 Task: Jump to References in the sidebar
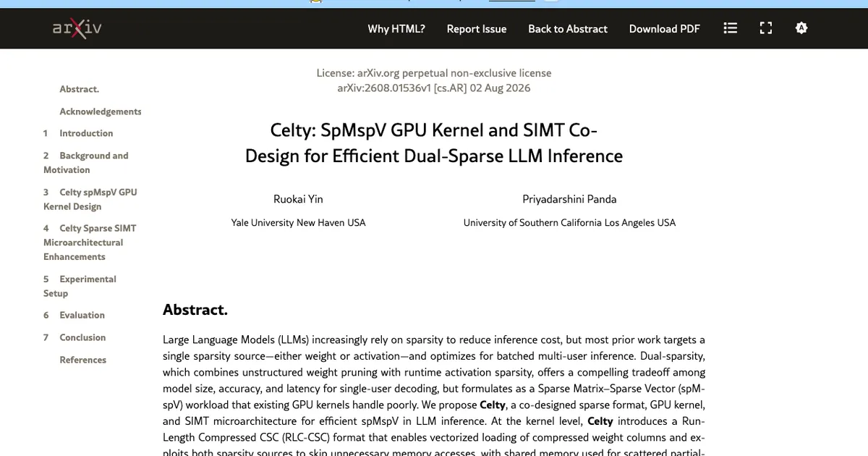[x=83, y=360]
